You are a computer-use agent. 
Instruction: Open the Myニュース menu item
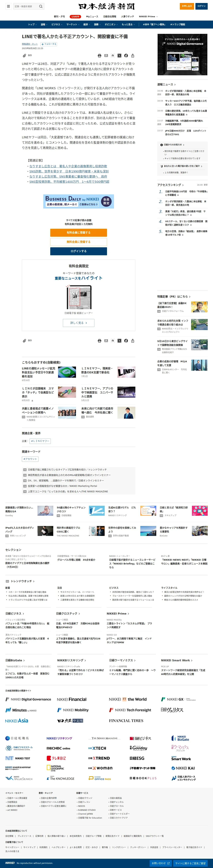pyautogui.click(x=92, y=17)
